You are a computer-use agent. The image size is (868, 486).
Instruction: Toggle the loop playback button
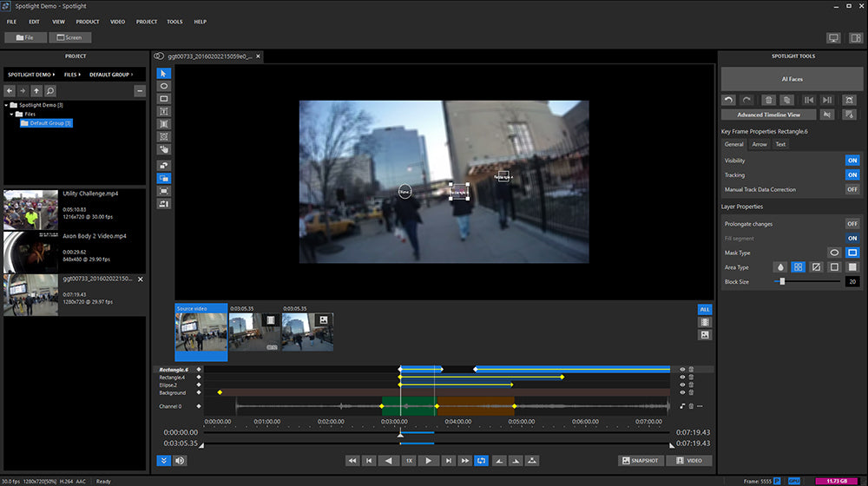tap(482, 461)
